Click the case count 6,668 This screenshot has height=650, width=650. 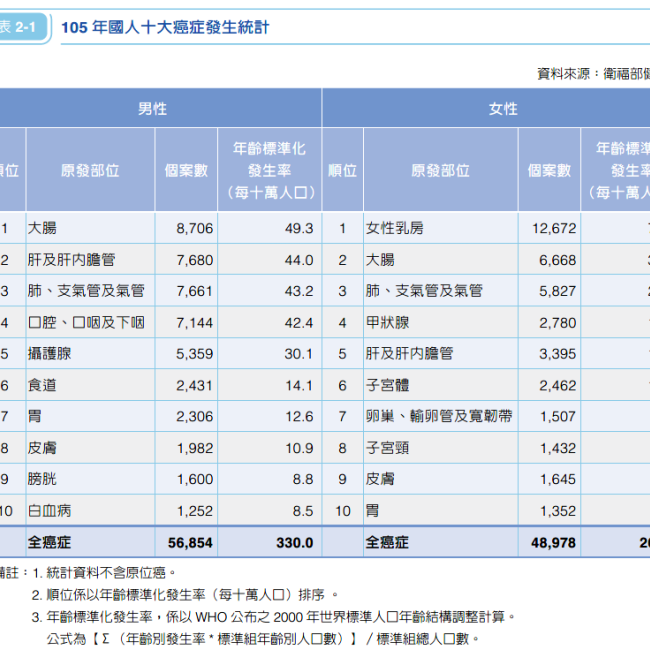click(558, 260)
